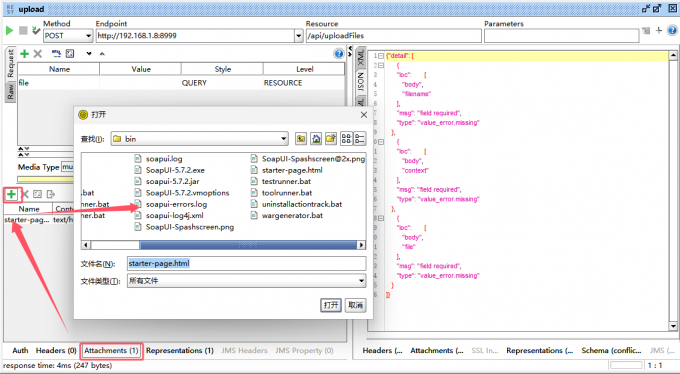Click the 打开 button in the dialog

[331, 305]
